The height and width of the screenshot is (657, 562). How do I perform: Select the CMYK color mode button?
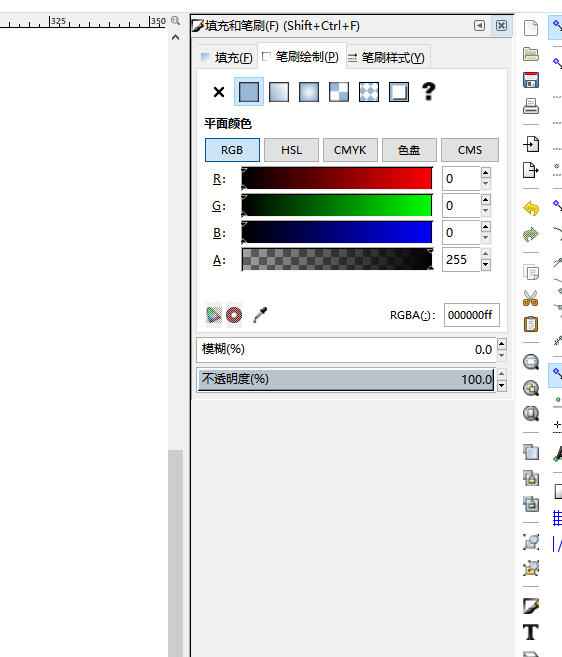pyautogui.click(x=350, y=150)
